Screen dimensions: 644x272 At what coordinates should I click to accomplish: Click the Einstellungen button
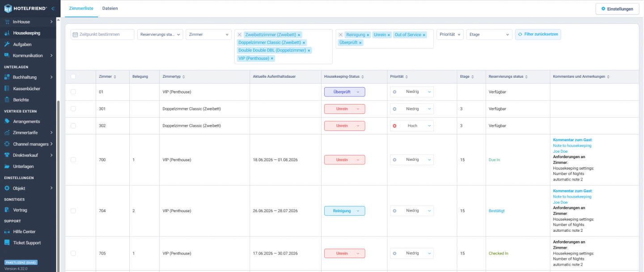coord(617,9)
